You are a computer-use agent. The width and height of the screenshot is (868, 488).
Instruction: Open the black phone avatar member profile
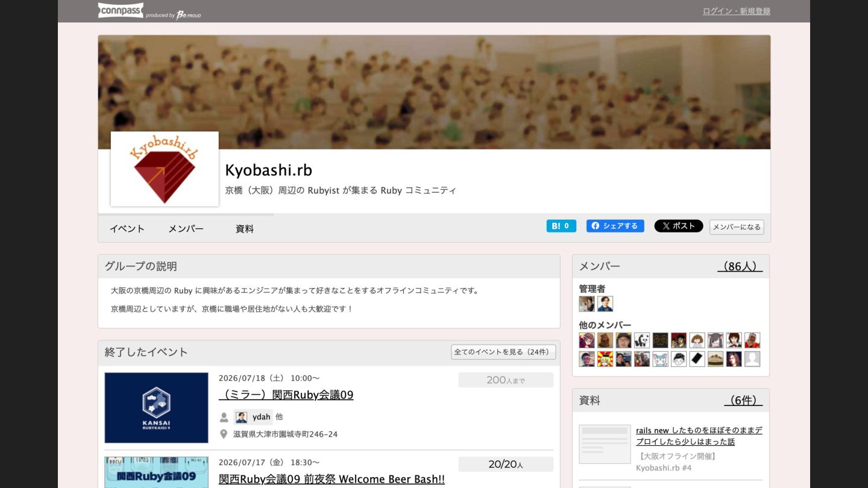pyautogui.click(x=697, y=359)
